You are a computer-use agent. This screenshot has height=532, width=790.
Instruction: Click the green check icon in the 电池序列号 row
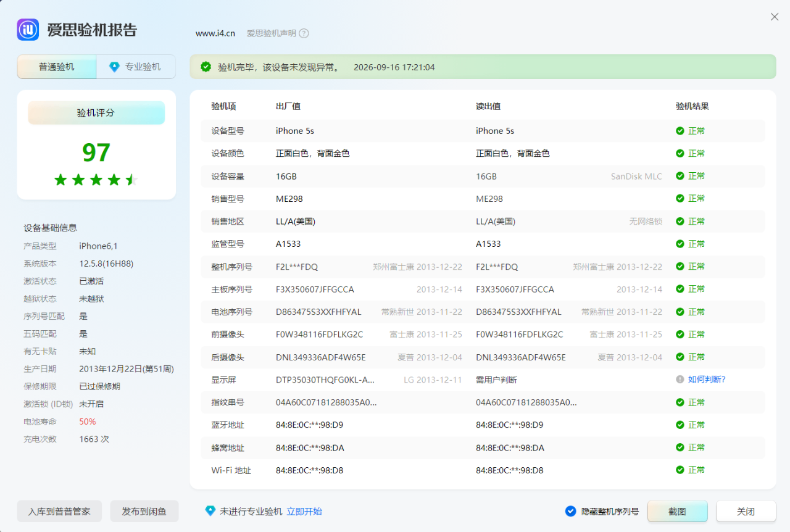pos(680,312)
